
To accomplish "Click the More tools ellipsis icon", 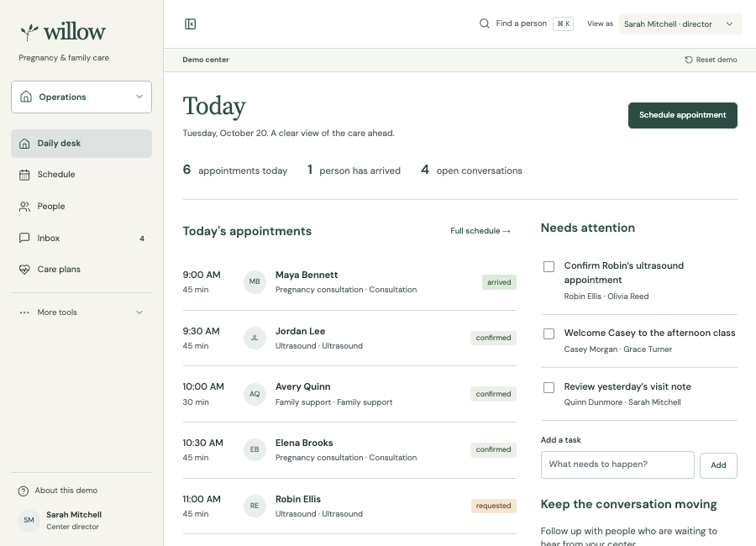I will pos(24,312).
